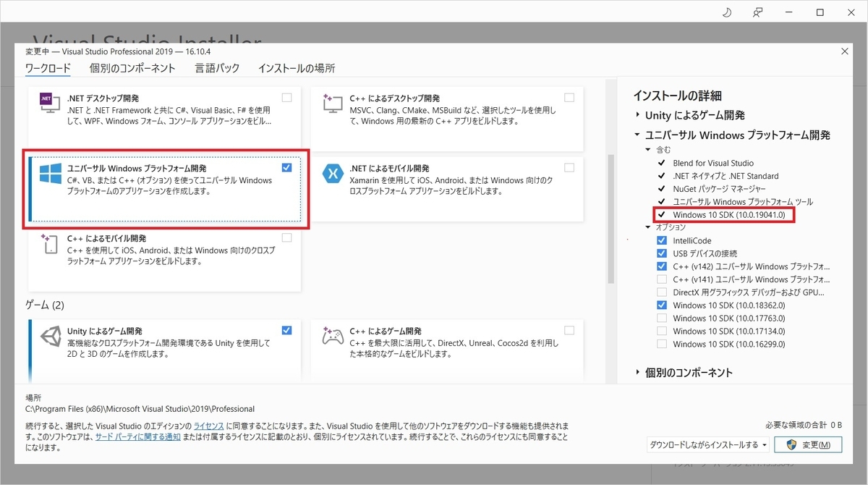
Task: Switch to the 言語パック tab
Action: pyautogui.click(x=217, y=68)
